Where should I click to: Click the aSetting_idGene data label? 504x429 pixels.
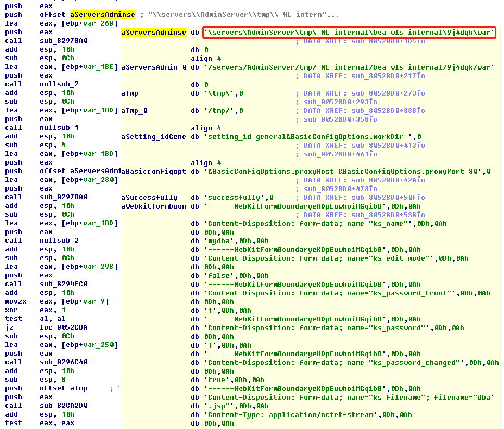[154, 136]
